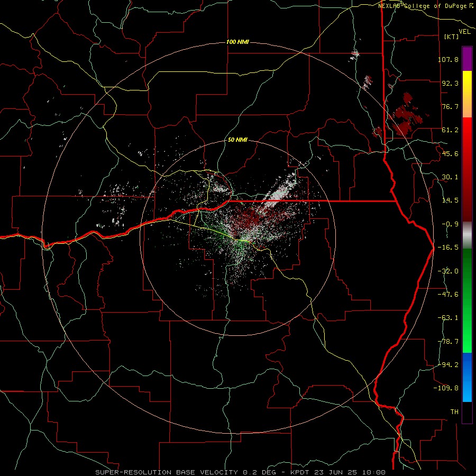
Task: Click the 14.5 value on velocity scale
Action: (x=450, y=200)
